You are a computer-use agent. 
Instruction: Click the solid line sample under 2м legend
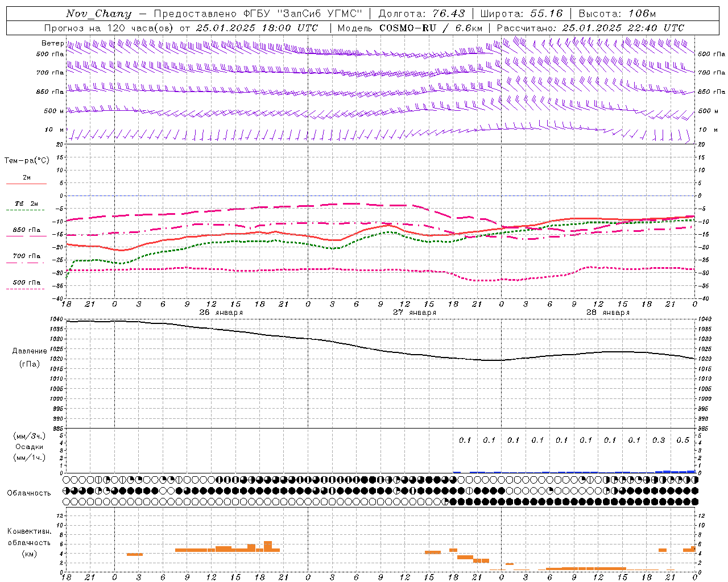coord(26,184)
